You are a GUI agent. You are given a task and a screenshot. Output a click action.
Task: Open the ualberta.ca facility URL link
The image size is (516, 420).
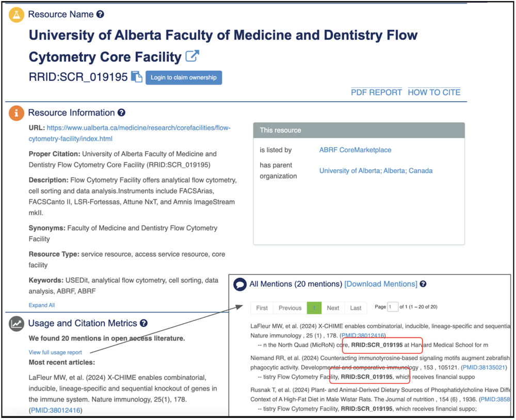coord(130,133)
